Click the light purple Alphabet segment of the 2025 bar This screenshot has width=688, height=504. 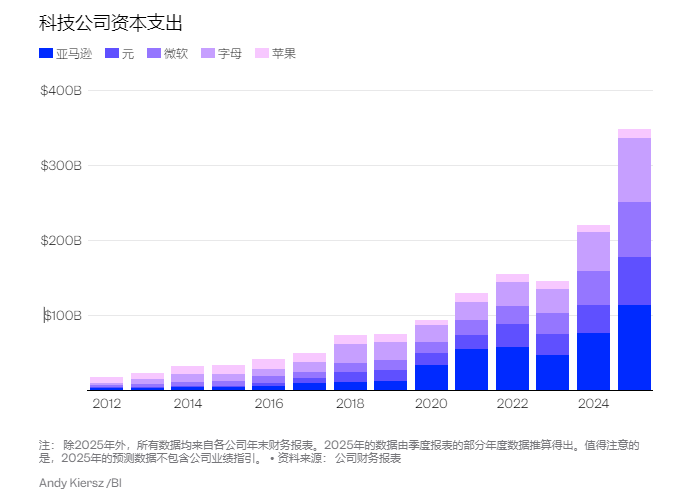pyautogui.click(x=634, y=170)
